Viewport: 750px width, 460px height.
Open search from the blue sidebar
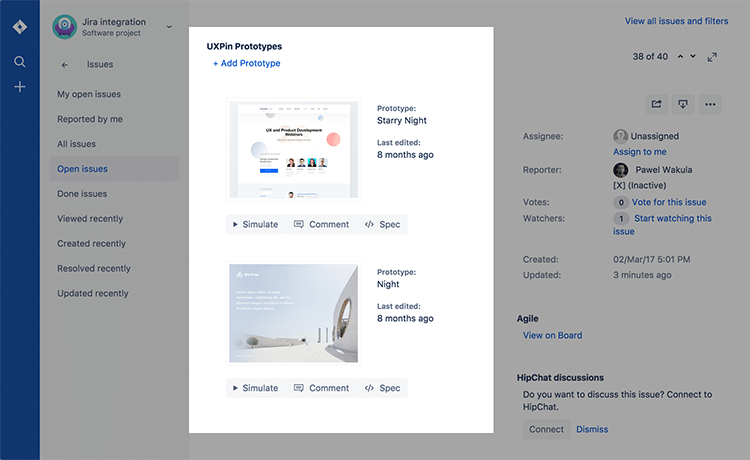pyautogui.click(x=20, y=62)
